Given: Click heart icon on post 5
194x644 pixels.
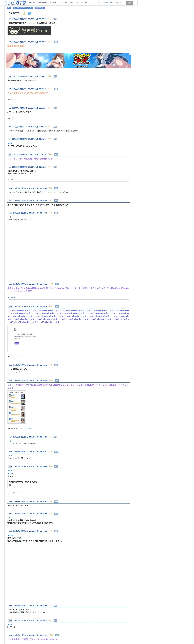Looking at the screenshot, I should (49, 108).
